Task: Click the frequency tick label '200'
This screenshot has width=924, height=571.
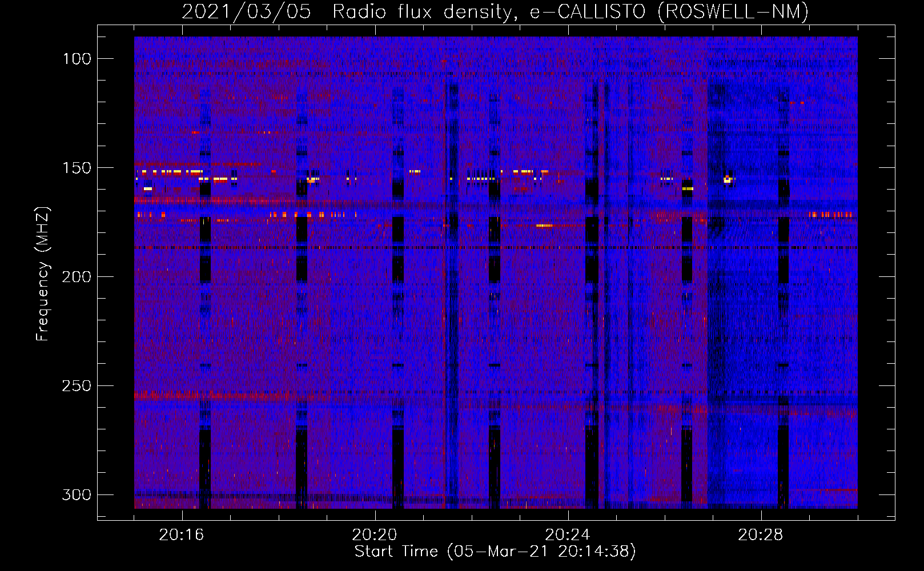Action: pos(77,277)
